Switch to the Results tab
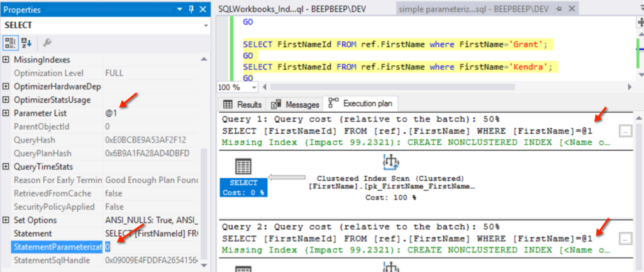 [x=242, y=105]
